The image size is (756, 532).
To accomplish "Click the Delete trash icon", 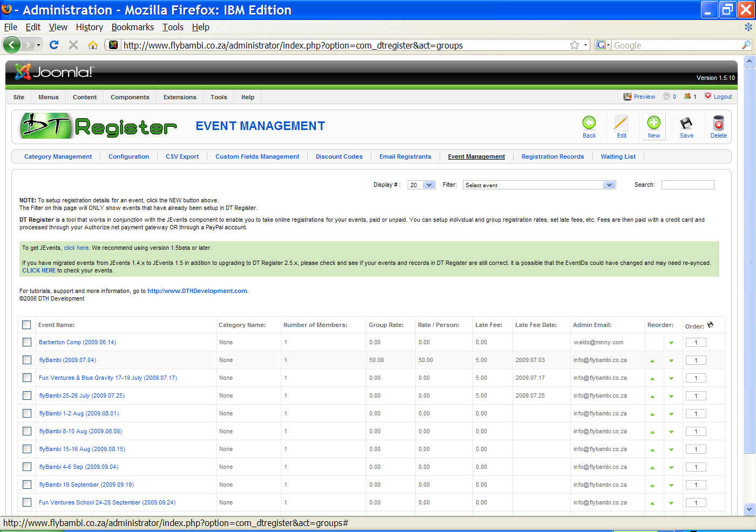I will coord(718,123).
